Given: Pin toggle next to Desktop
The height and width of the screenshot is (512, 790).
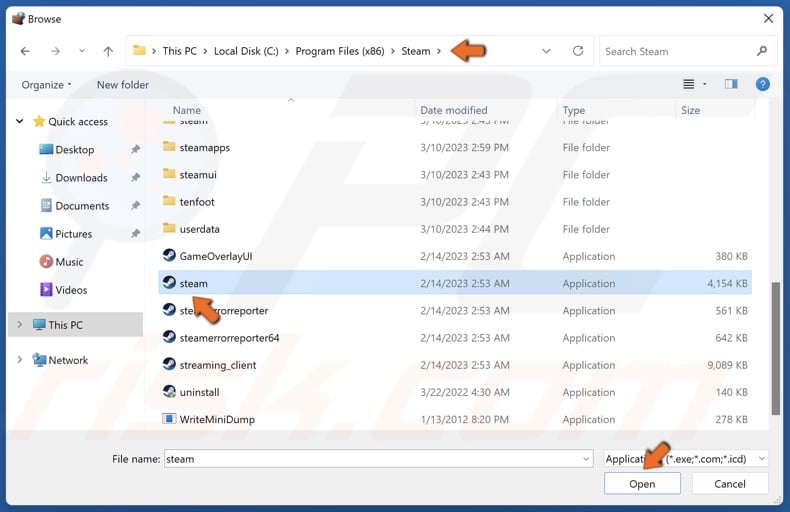Looking at the screenshot, I should [135, 150].
